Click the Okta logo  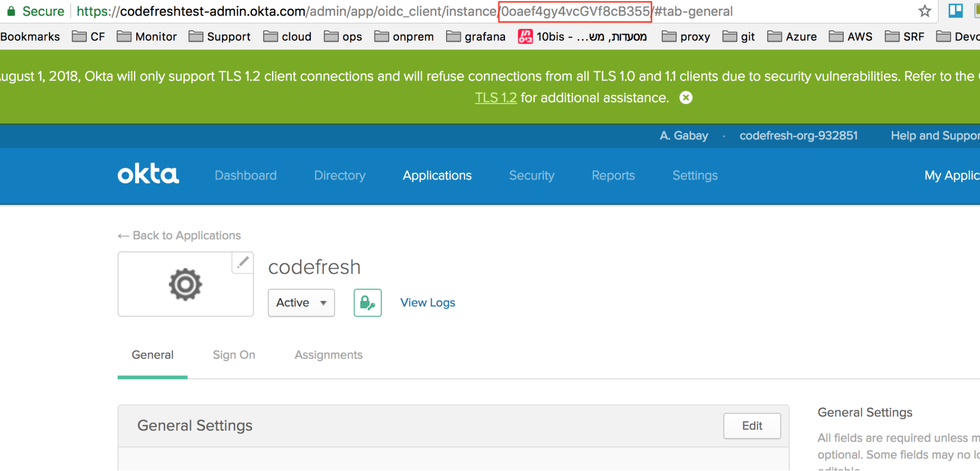(148, 175)
